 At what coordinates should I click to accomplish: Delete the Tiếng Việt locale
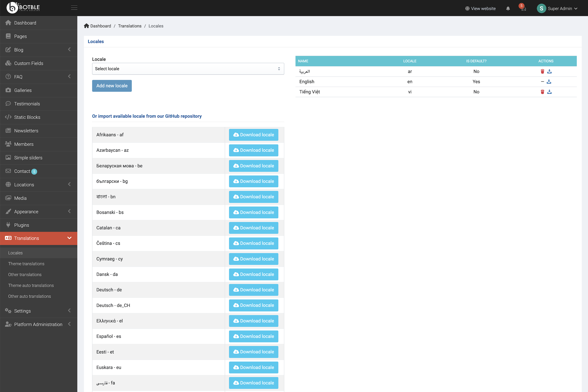click(x=542, y=92)
